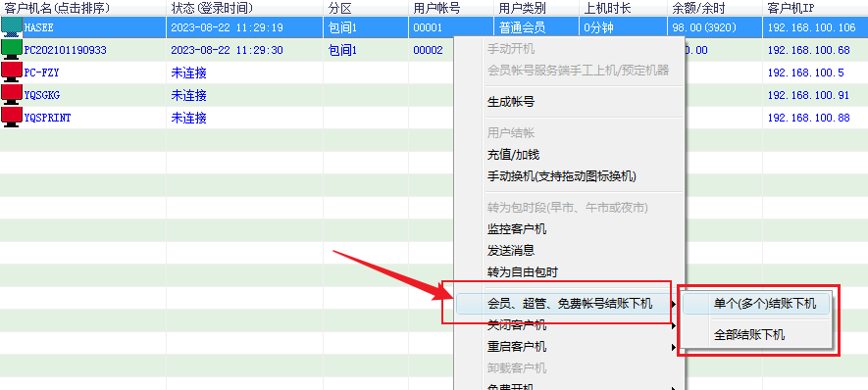Select the PC-FZY client name
This screenshot has width=868, height=390.
[x=41, y=73]
